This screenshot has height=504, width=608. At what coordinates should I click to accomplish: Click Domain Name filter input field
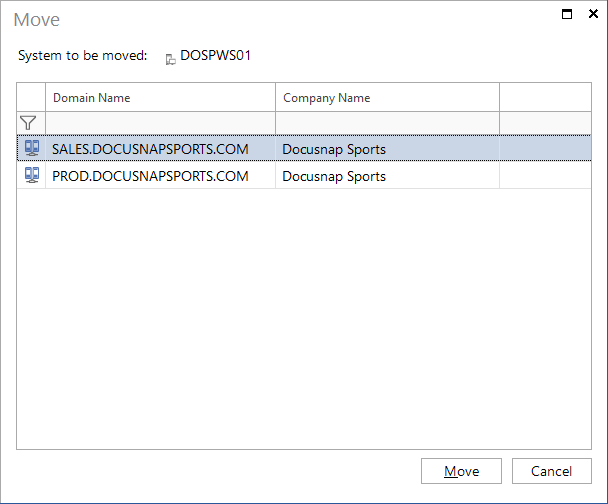161,123
